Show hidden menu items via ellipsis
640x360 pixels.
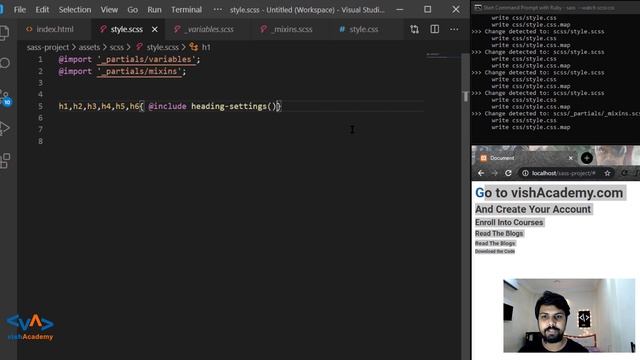point(218,9)
